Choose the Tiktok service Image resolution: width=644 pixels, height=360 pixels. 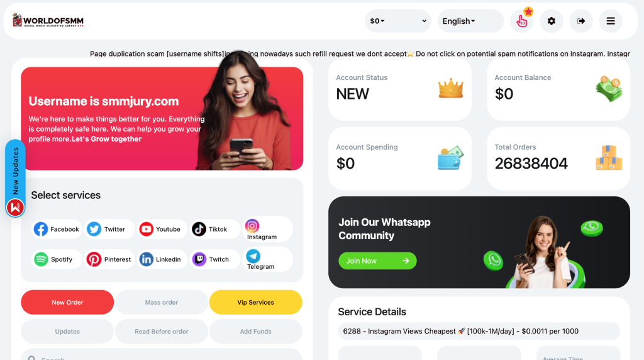[x=215, y=229]
